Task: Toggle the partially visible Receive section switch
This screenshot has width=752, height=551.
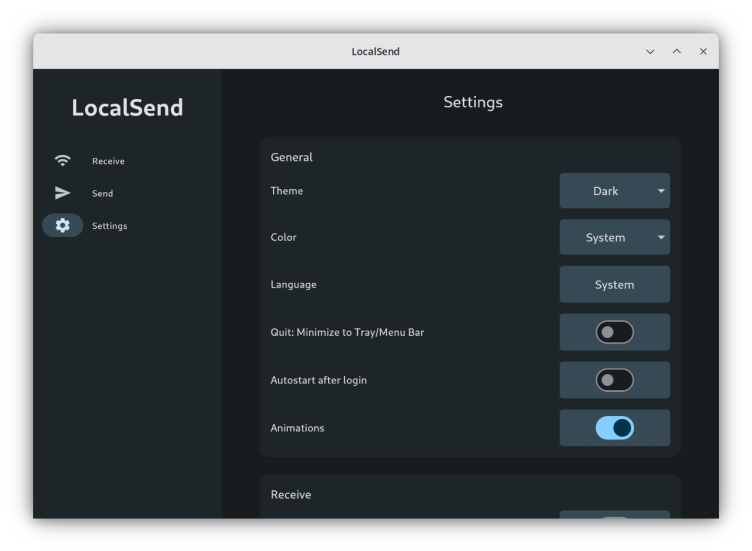Action: [x=614, y=515]
